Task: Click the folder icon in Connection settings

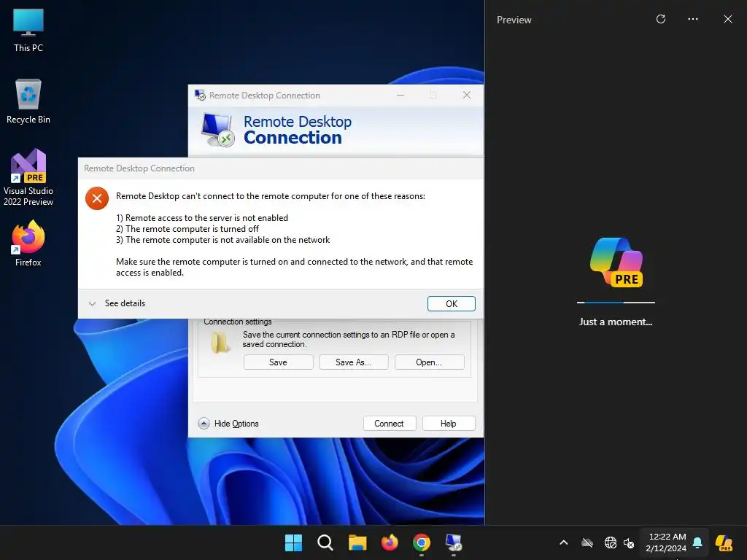Action: pyautogui.click(x=220, y=343)
